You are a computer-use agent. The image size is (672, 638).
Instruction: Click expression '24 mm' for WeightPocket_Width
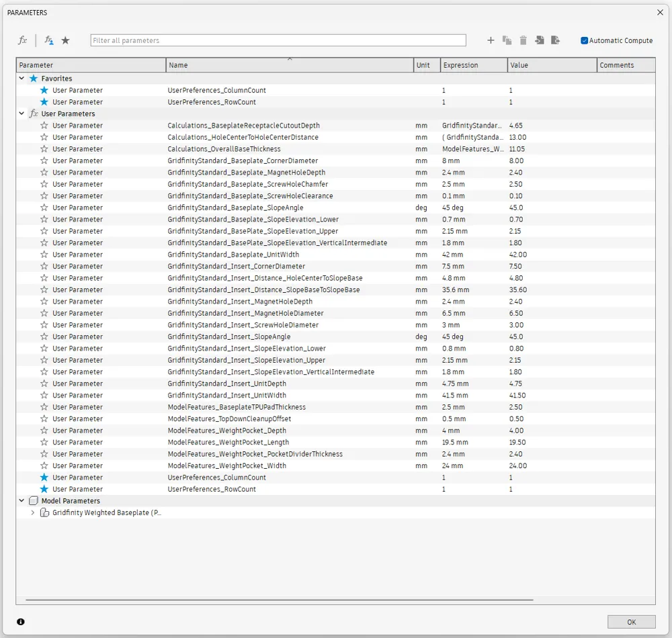(x=452, y=465)
